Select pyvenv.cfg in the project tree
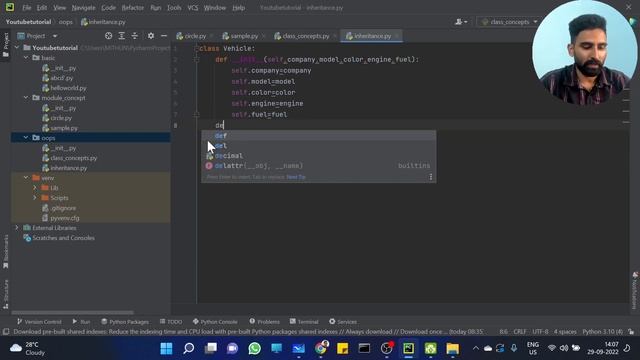Viewport: 640px width, 360px height. pos(64,218)
